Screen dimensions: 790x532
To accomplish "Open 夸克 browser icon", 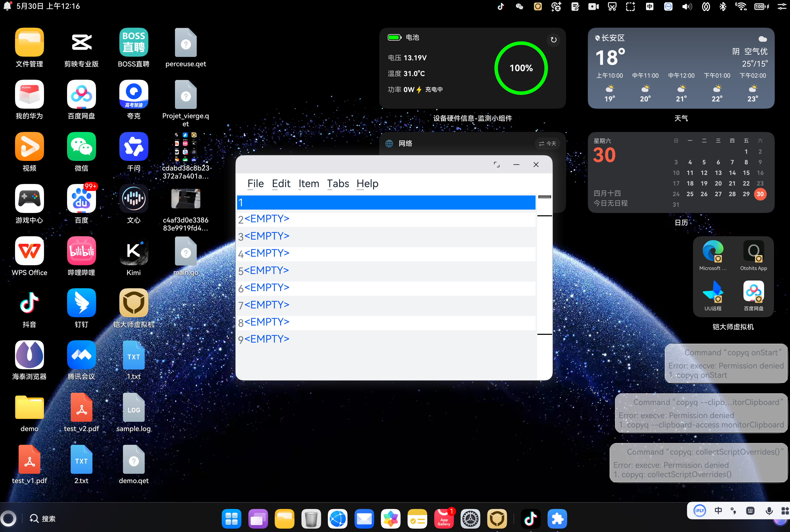I will click(134, 95).
